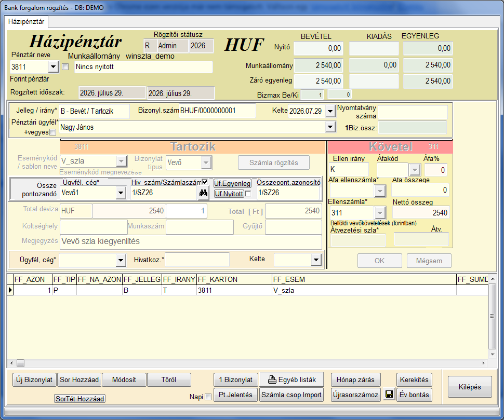Expand the bottom Ügyfél, cég dropdown
504x420 pixels.
click(121, 260)
